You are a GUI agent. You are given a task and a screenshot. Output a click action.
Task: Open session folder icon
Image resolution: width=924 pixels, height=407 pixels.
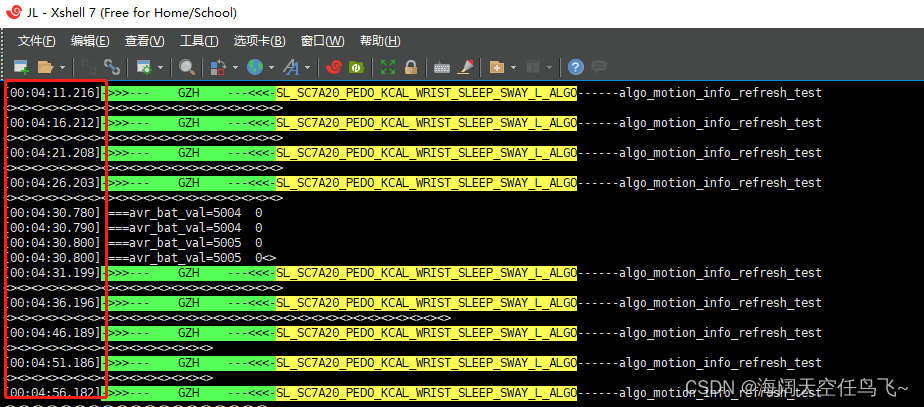46,67
